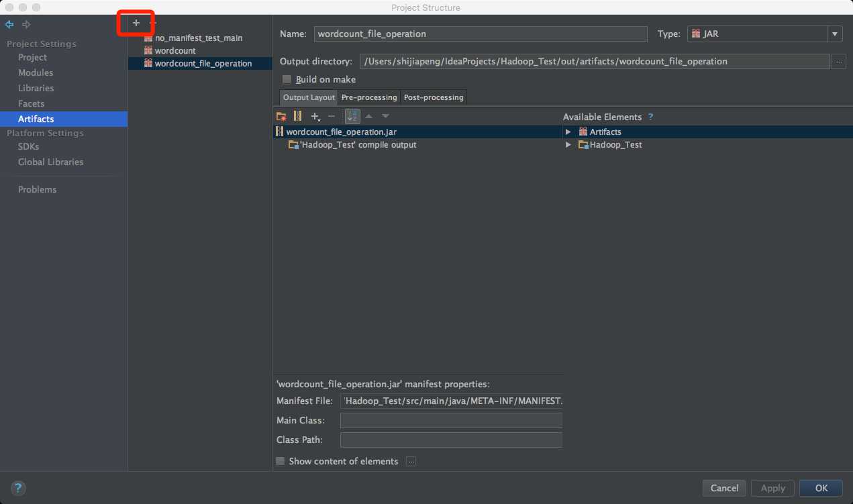Image resolution: width=853 pixels, height=504 pixels.
Task: Create directory in output layout toolbar
Action: click(282, 116)
